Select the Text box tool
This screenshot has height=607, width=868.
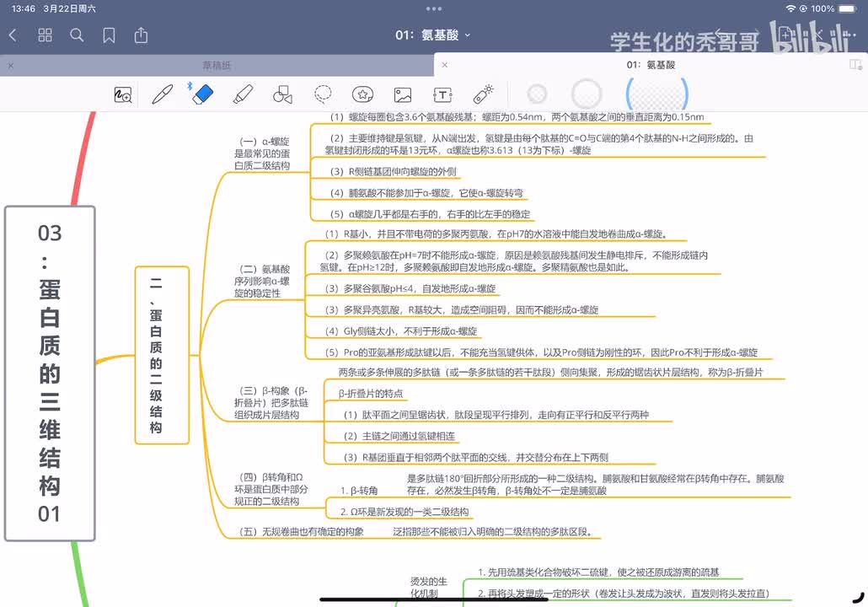tap(443, 94)
